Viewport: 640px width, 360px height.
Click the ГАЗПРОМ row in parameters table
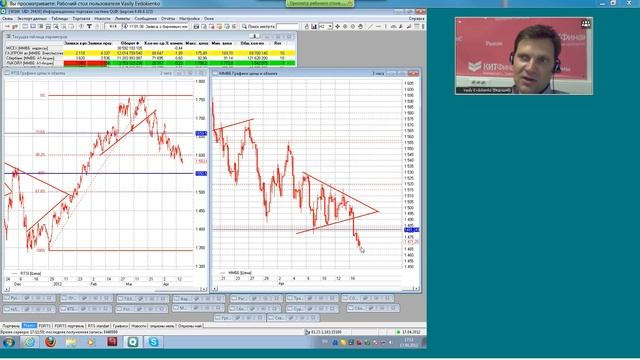click(150, 53)
